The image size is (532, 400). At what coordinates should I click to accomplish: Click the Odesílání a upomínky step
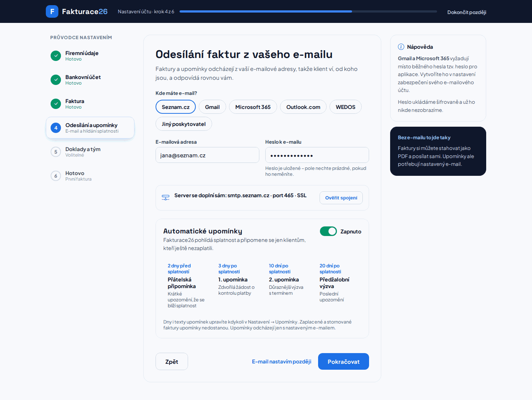pyautogui.click(x=90, y=128)
